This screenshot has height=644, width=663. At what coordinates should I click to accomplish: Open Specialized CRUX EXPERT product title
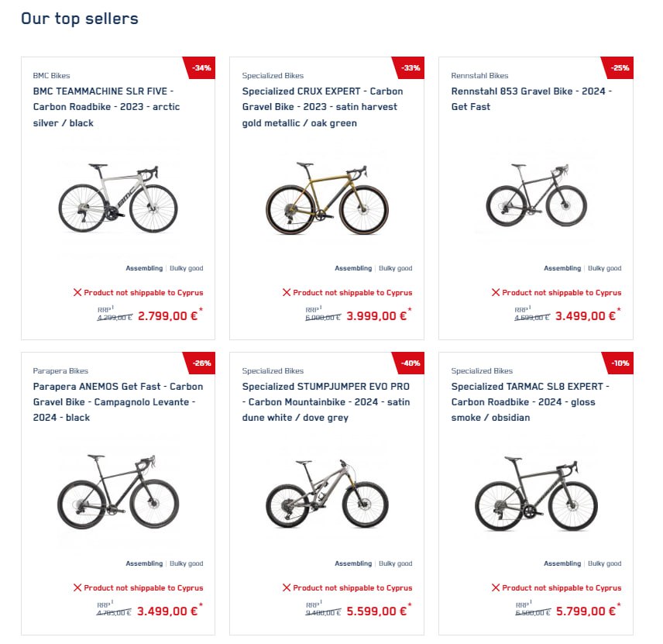click(x=322, y=107)
